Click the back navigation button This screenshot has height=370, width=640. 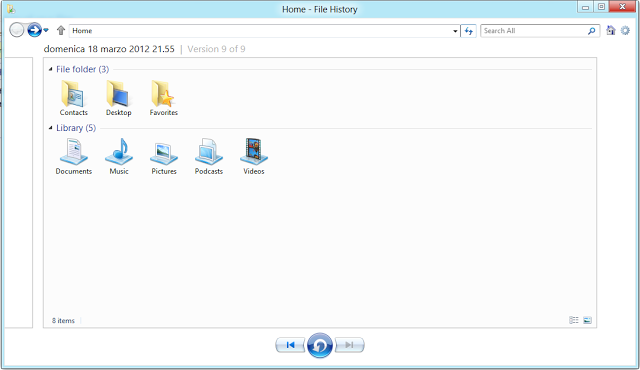tap(17, 30)
